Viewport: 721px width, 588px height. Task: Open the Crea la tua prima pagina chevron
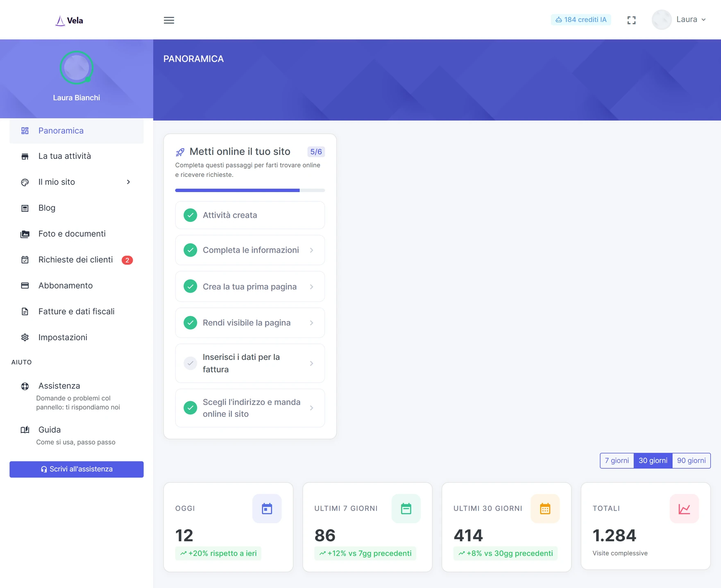tap(311, 287)
